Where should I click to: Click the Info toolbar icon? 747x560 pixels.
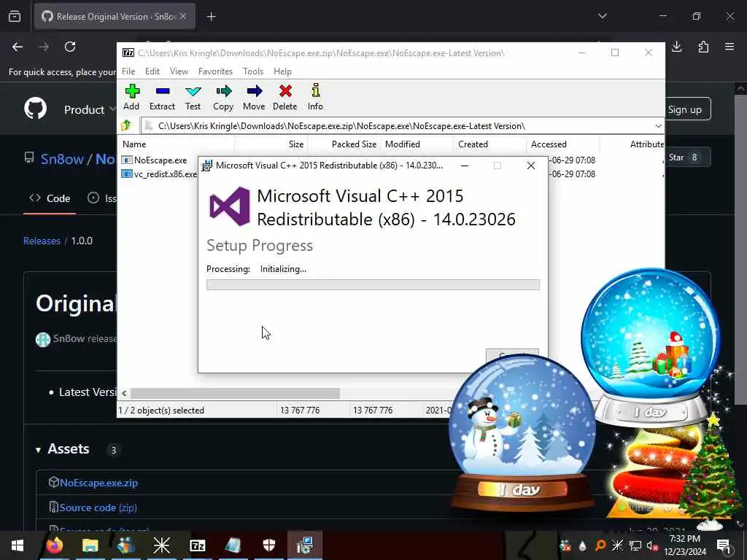[x=315, y=97]
